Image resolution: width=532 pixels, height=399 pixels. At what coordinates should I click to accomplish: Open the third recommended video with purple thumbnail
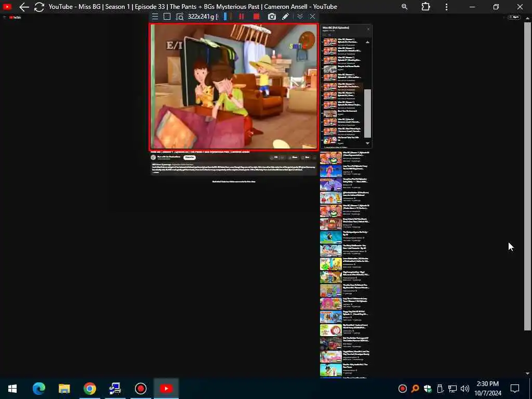pyautogui.click(x=331, y=184)
